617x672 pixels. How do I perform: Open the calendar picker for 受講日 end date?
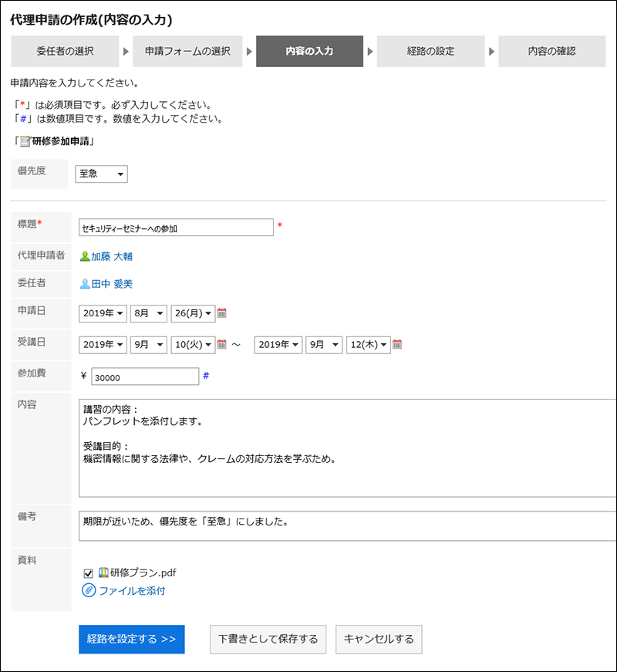(x=397, y=345)
